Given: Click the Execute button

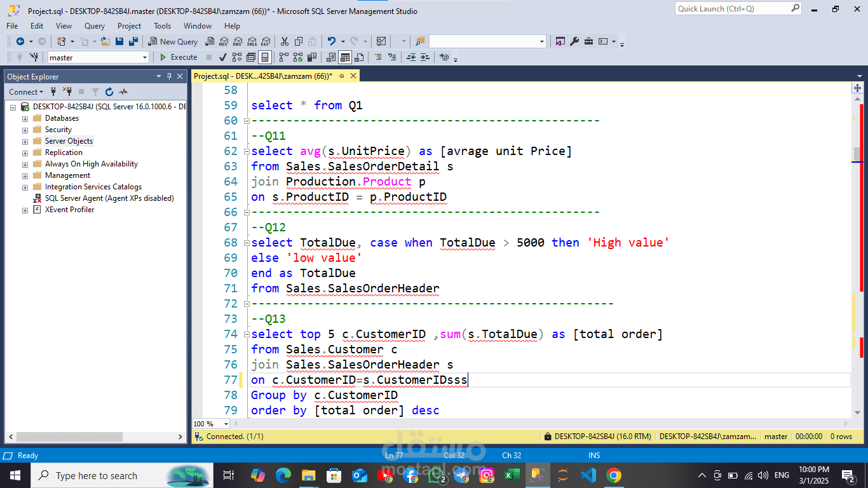Looking at the screenshot, I should point(178,57).
